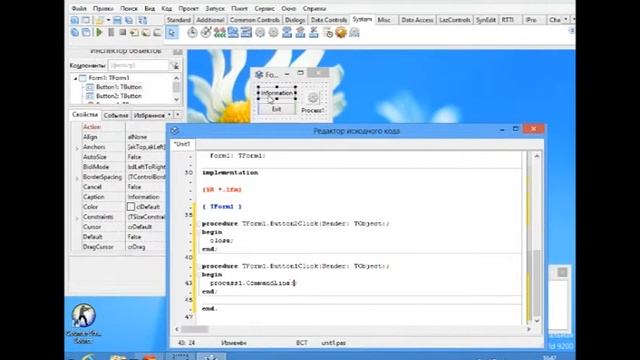Click the Save file disk icon

(x=118, y=20)
